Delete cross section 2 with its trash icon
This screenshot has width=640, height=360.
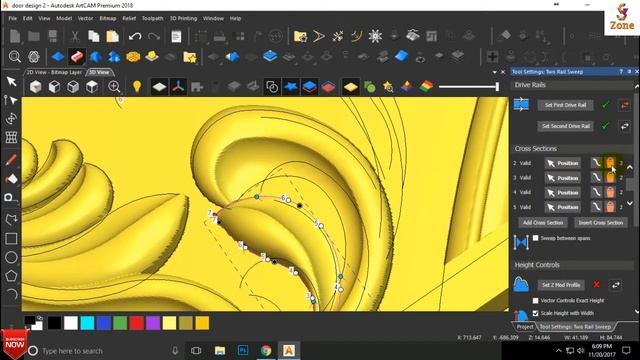point(610,163)
